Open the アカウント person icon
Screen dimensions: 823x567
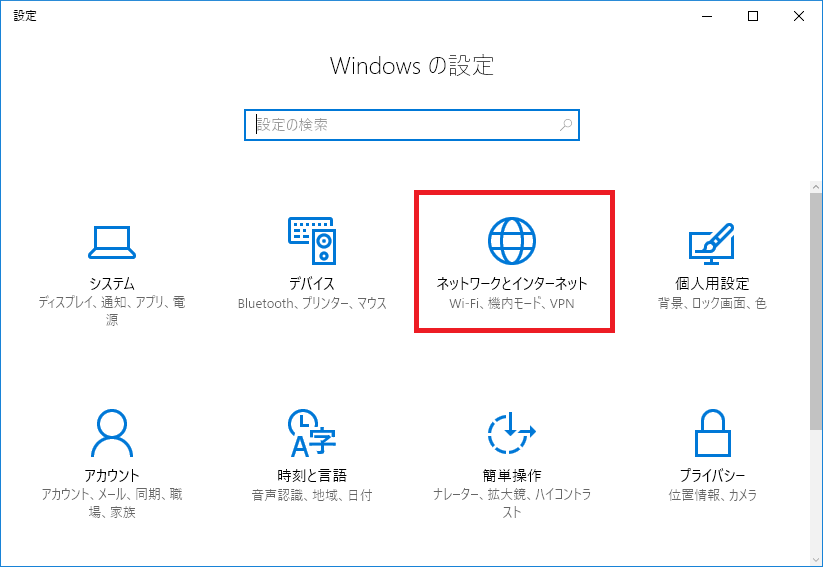pyautogui.click(x=112, y=433)
